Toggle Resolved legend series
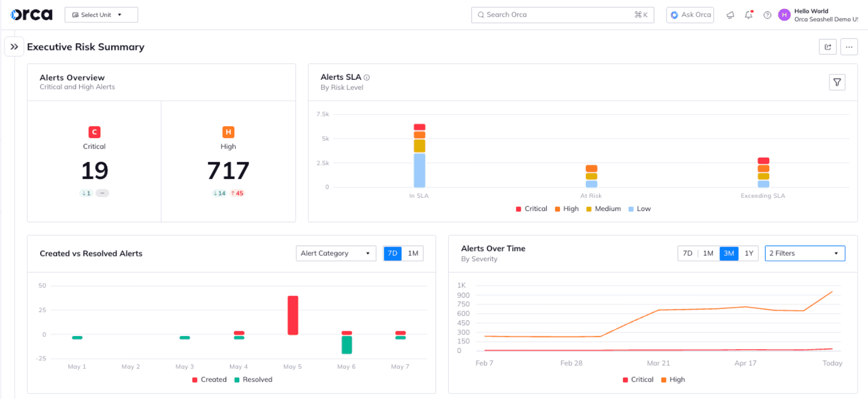 click(x=253, y=379)
